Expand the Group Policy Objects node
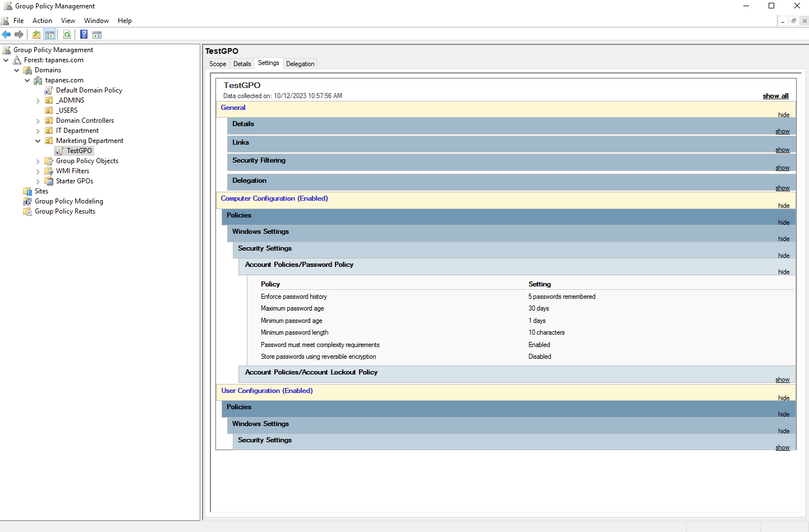 [38, 161]
